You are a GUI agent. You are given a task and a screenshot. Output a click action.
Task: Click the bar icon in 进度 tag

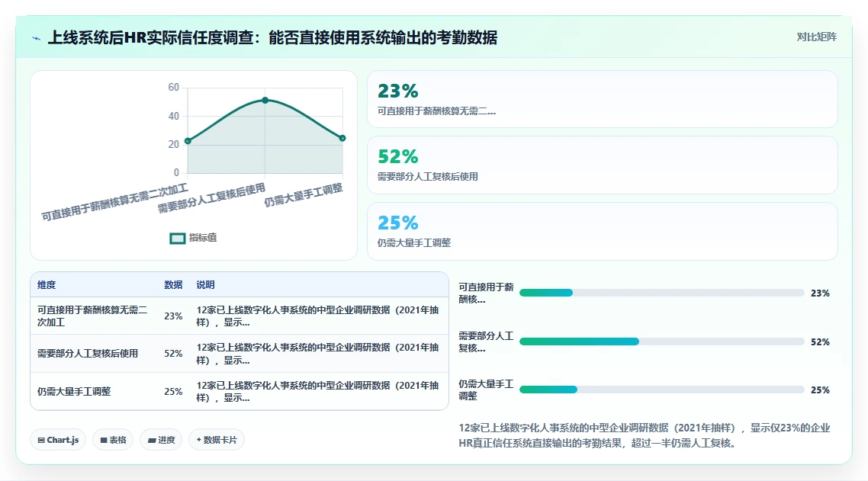point(152,441)
